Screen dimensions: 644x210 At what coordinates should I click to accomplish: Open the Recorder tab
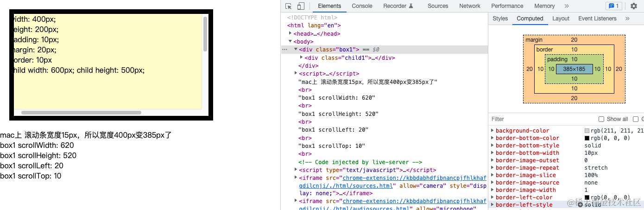point(398,6)
